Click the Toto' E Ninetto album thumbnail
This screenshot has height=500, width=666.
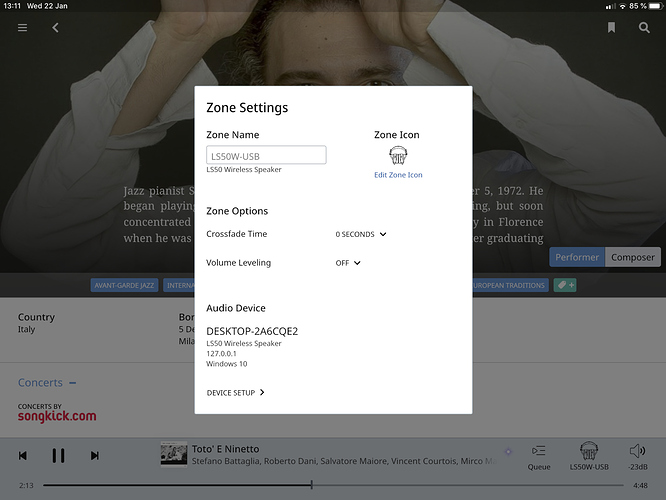pos(174,455)
